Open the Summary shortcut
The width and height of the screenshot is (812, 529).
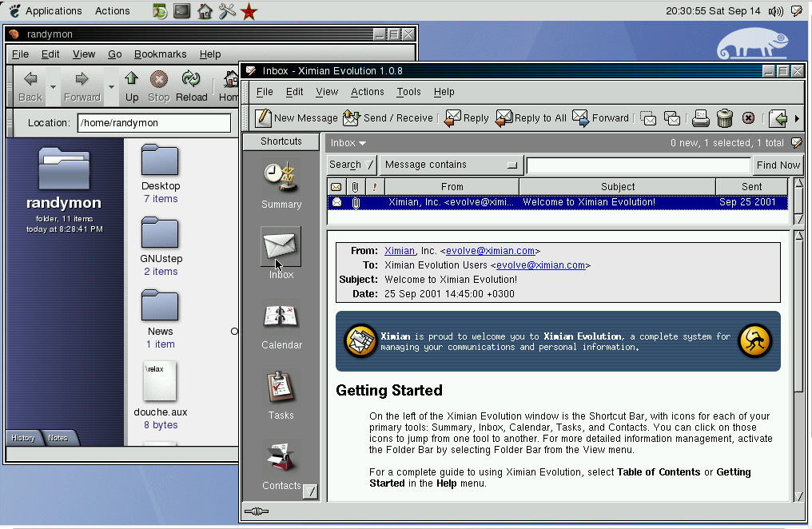tap(281, 185)
